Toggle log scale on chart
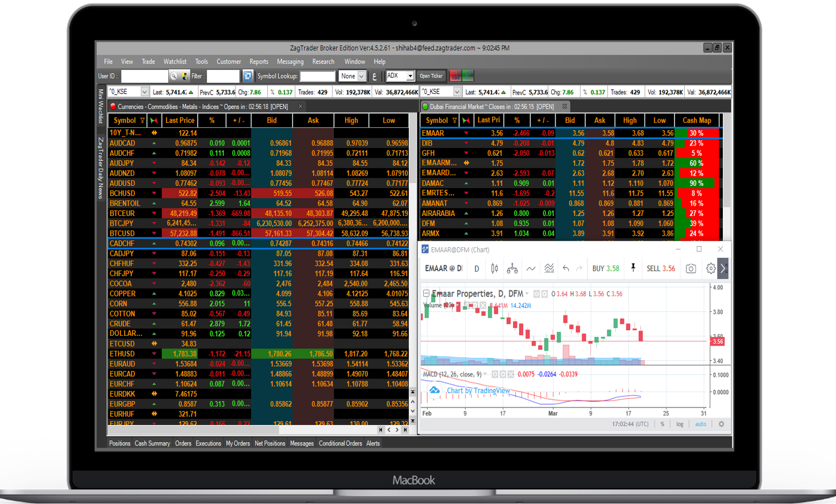The image size is (836, 504). click(680, 424)
